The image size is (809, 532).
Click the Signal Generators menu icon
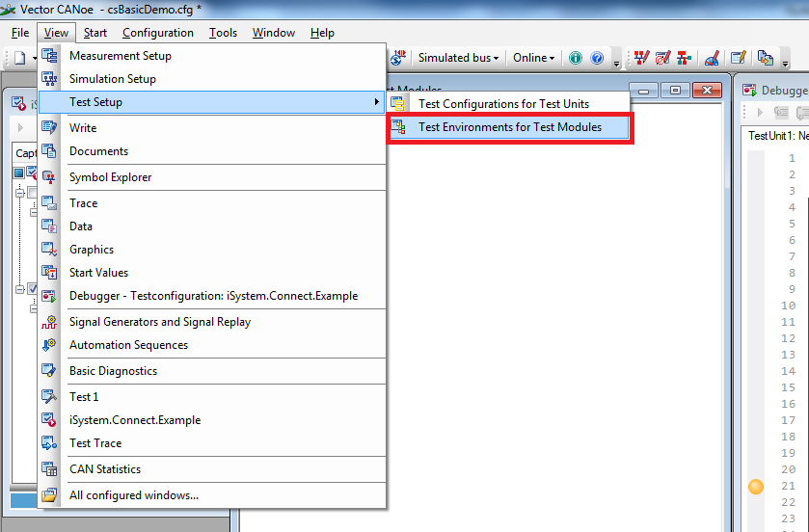pos(49,322)
